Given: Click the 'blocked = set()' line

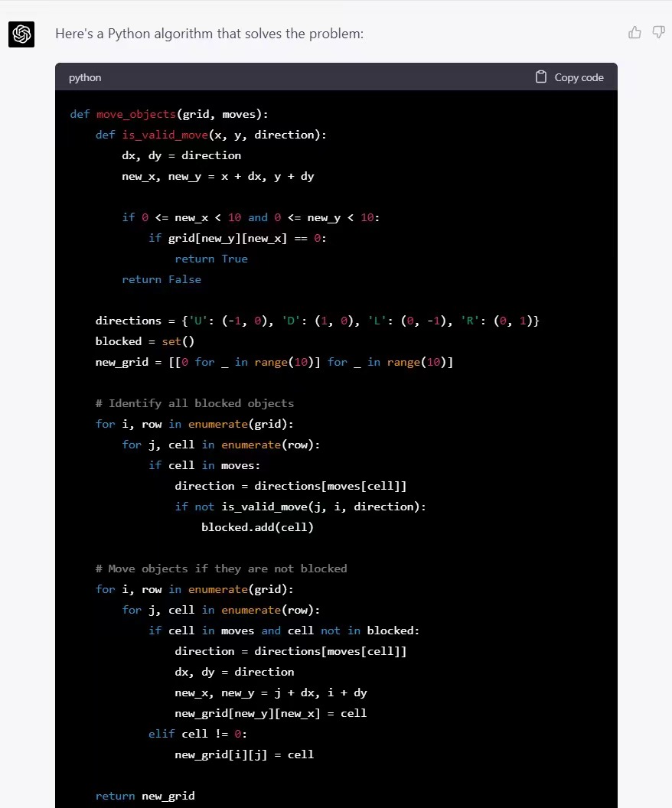Looking at the screenshot, I should (x=145, y=341).
